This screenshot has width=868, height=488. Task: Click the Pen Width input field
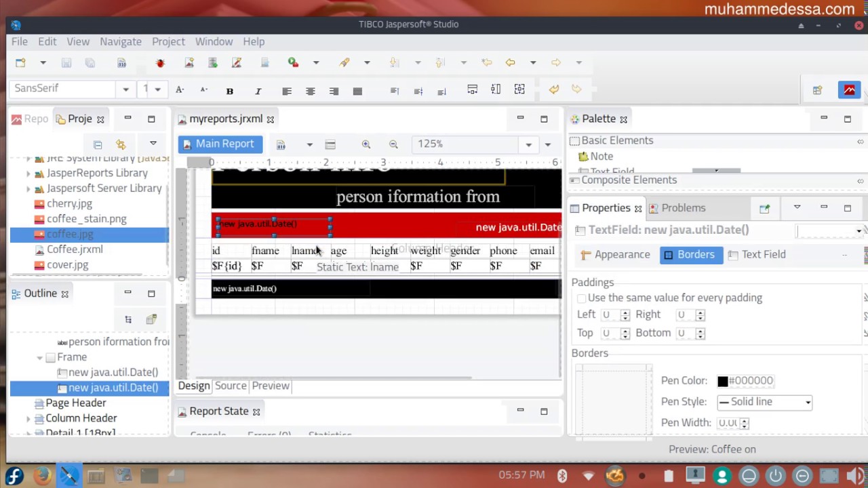point(728,423)
